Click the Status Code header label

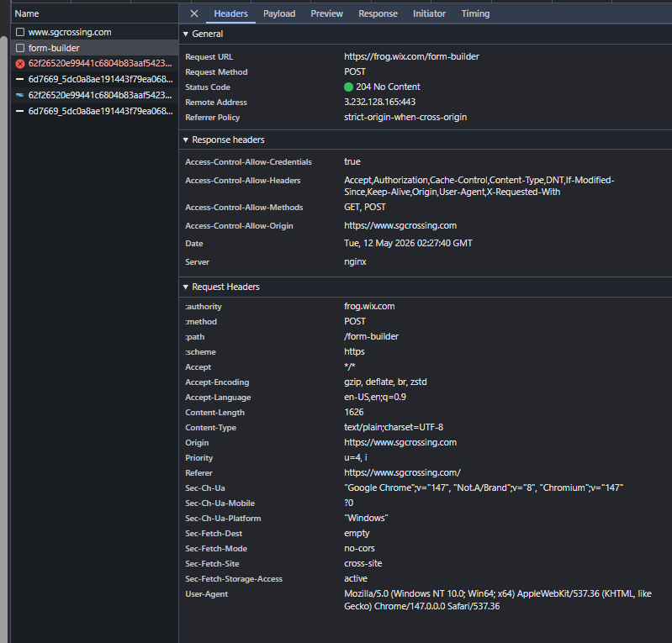pyautogui.click(x=208, y=87)
